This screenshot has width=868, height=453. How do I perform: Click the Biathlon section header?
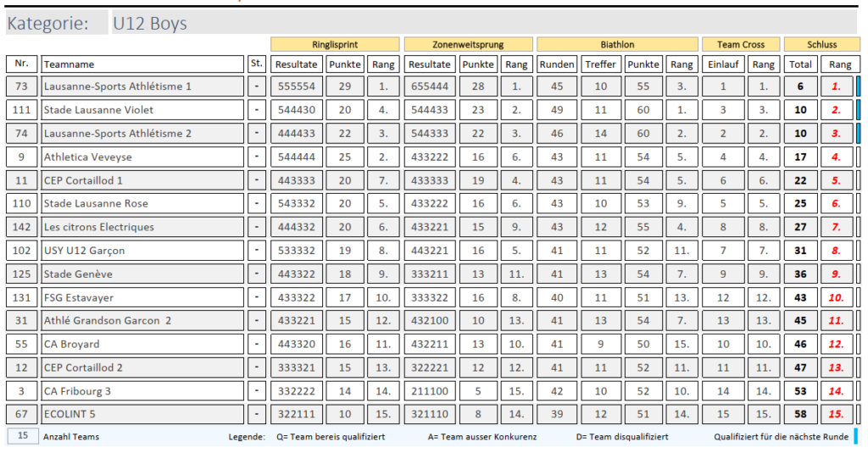[617, 44]
